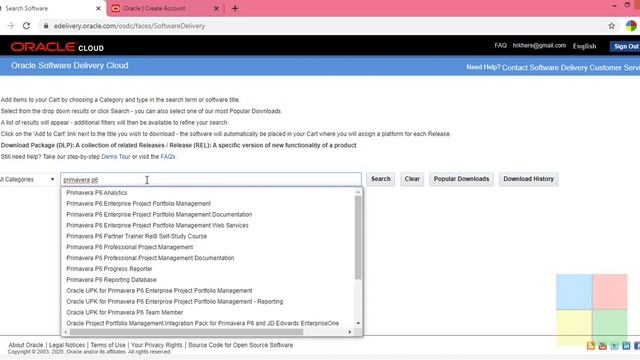Bookmark this page with the star icon
This screenshot has height=360, width=640.
click(611, 26)
